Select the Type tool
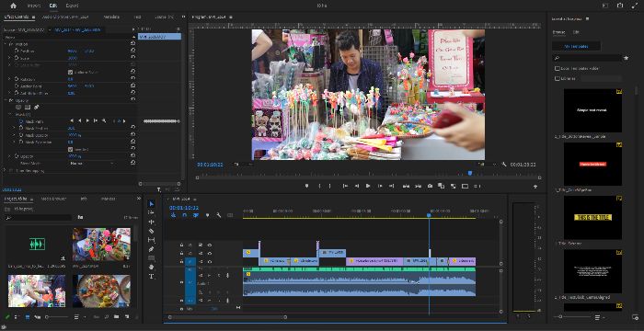 [x=151, y=277]
